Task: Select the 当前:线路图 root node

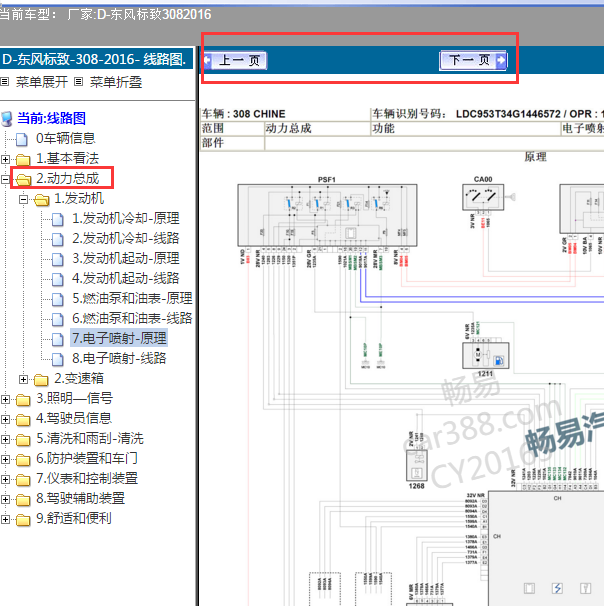Action: tap(51, 118)
